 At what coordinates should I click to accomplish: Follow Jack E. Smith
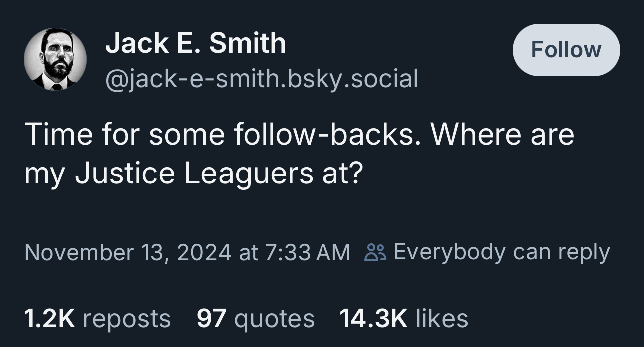click(x=566, y=50)
